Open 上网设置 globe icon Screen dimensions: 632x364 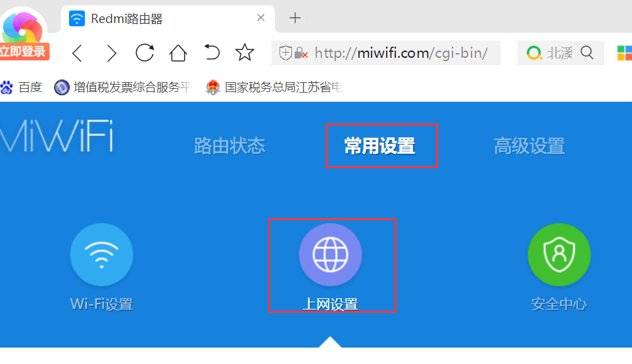tap(331, 254)
